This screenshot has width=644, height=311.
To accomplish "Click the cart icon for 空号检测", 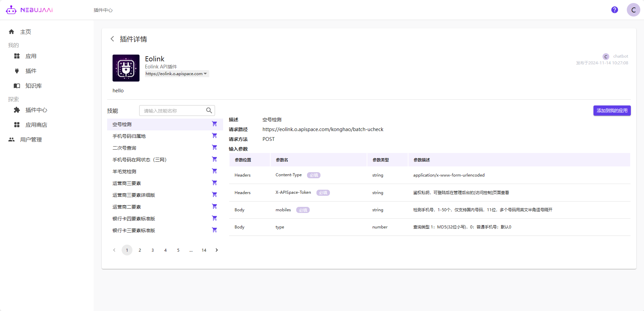I will (x=214, y=124).
